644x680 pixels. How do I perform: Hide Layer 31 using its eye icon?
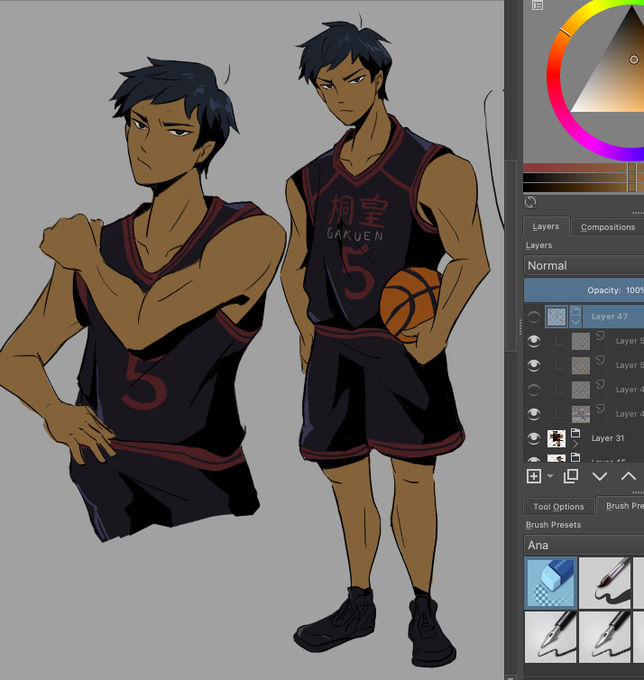coord(533,438)
